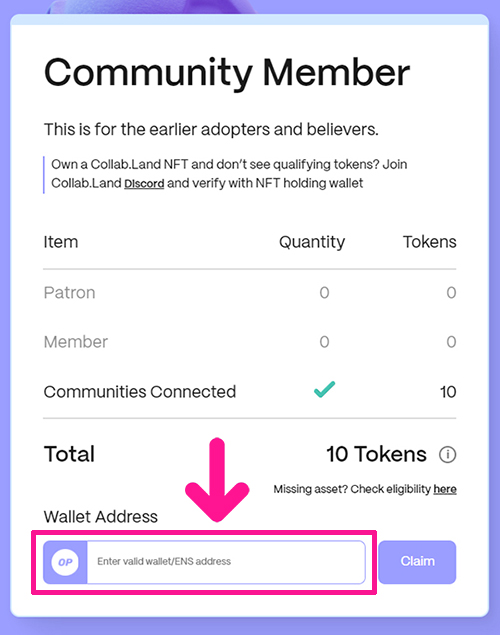Select the Tokens column header
The image size is (500, 635).
430,242
